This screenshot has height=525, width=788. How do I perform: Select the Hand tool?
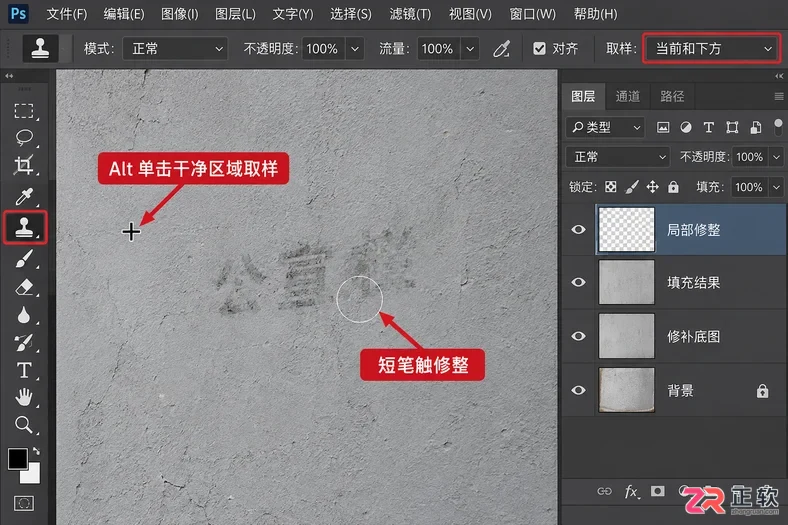pyautogui.click(x=24, y=397)
